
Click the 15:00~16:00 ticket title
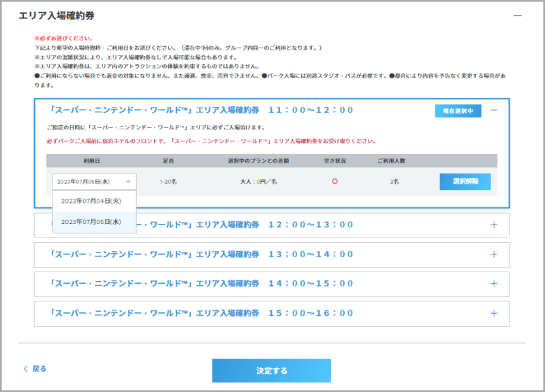pyautogui.click(x=201, y=313)
